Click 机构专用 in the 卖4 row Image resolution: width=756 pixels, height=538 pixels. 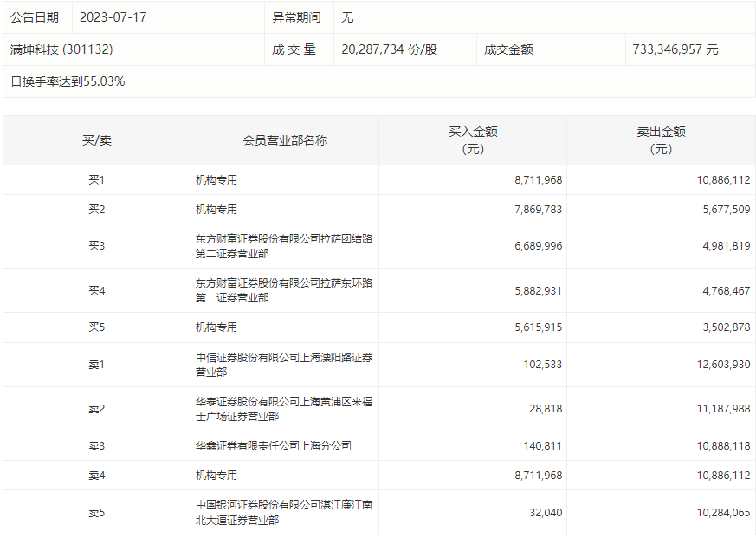click(x=216, y=476)
